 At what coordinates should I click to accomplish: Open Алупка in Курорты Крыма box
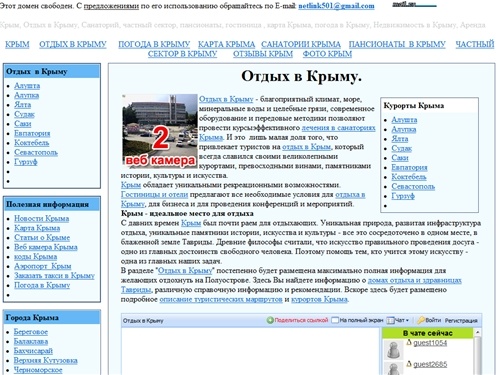[404, 129]
